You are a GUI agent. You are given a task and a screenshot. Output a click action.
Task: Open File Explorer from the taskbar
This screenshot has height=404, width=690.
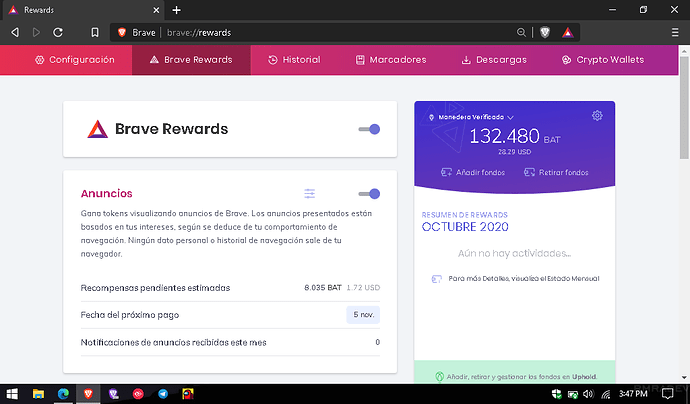38,393
